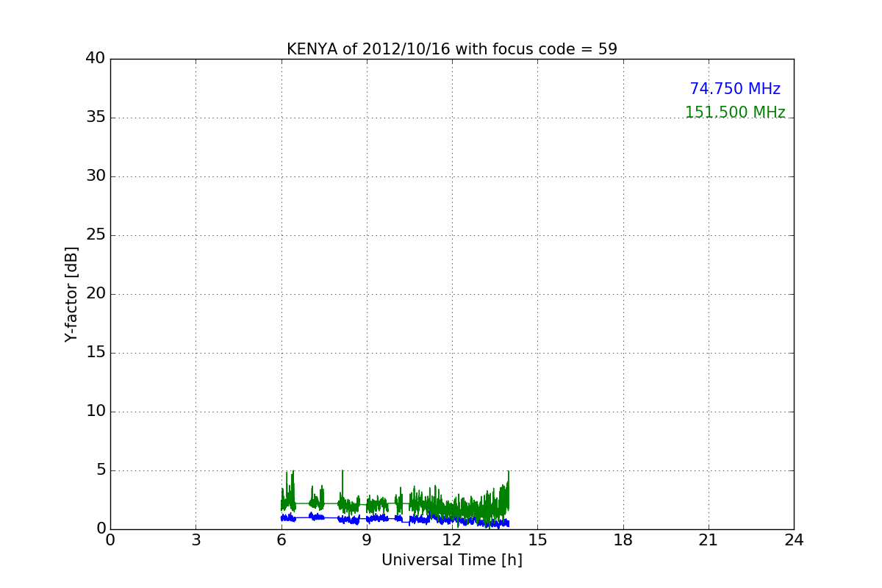The width and height of the screenshot is (882, 588).
Task: Click the y-axis tick label 35
Action: [96, 118]
